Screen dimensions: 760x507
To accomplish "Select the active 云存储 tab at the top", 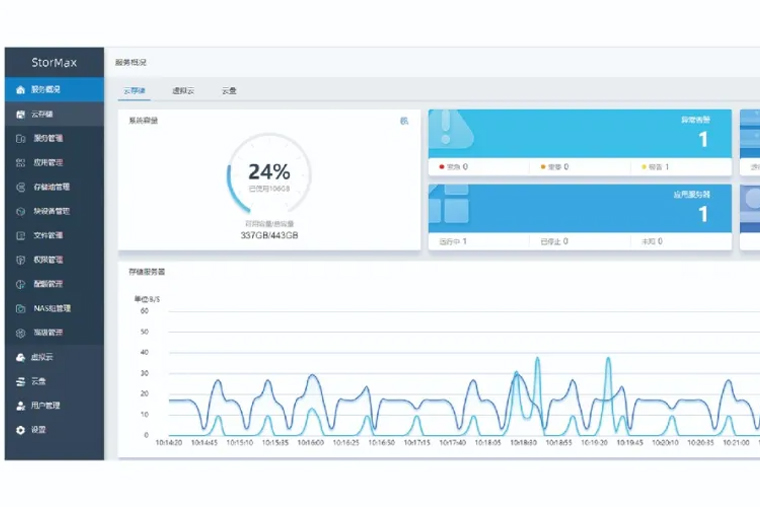I will coord(134,91).
